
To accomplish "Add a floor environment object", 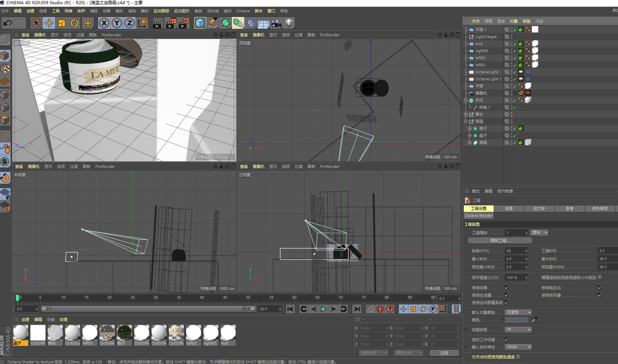I will click(263, 23).
